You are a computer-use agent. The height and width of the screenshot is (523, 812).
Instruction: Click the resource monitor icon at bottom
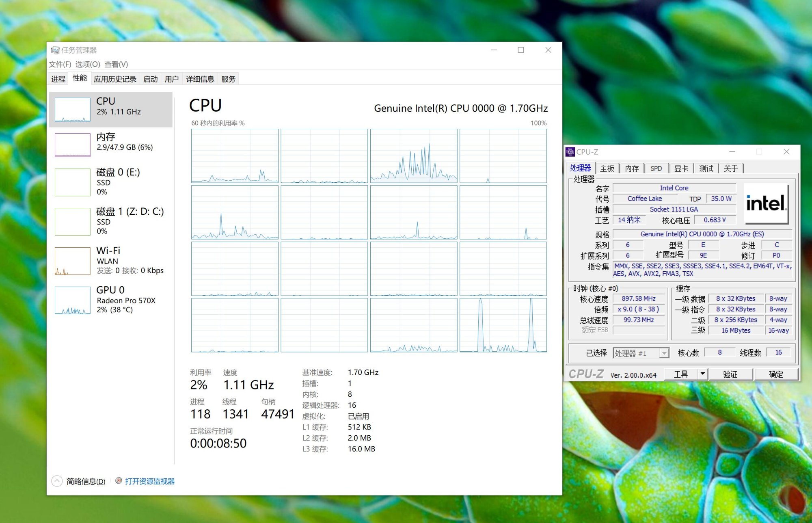(119, 481)
